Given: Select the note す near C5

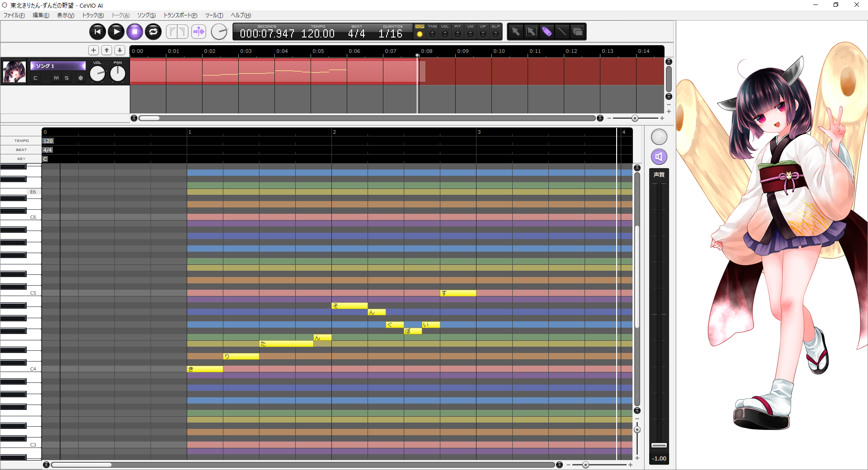Looking at the screenshot, I should [458, 293].
